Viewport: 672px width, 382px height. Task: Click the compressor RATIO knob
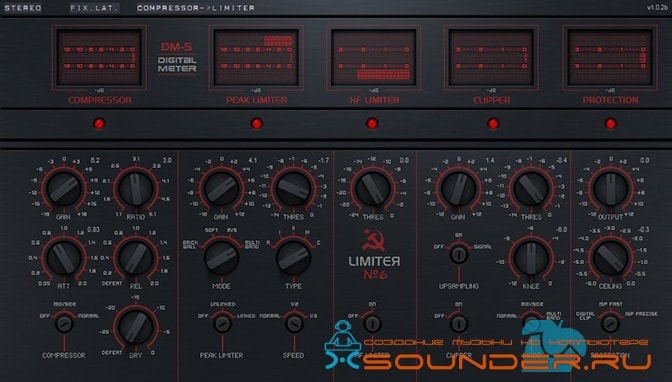135,189
